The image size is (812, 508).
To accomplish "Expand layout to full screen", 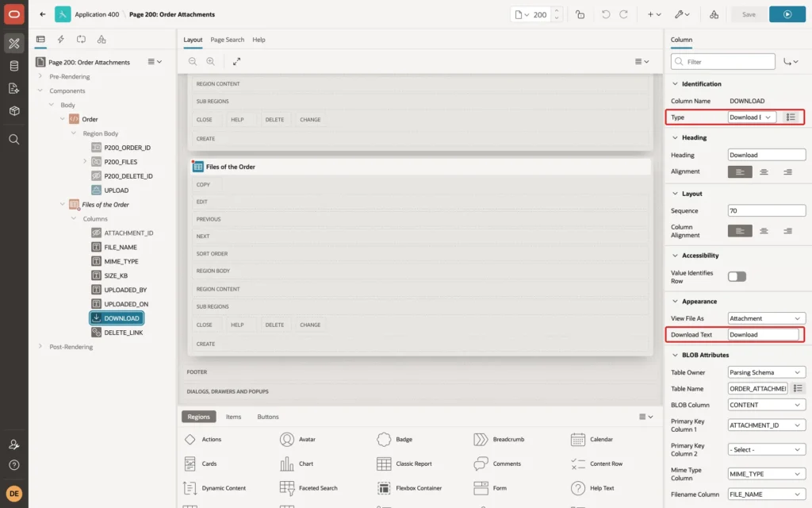I will pos(236,61).
